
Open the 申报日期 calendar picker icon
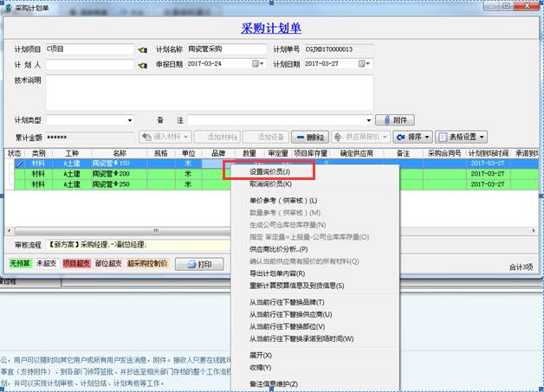256,64
